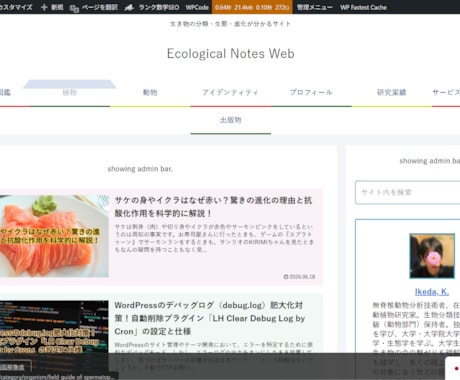Click the salmon article date clock icon
460x380 pixels.
pos(286,277)
